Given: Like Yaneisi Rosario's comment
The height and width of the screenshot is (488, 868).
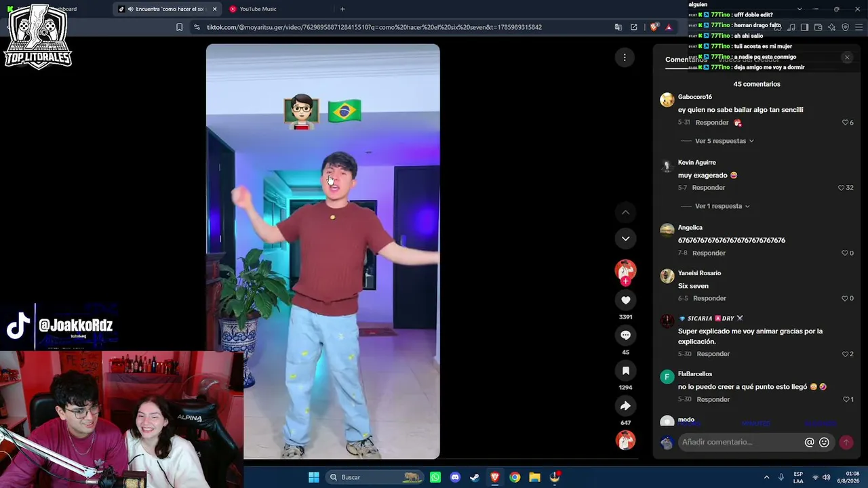Looking at the screenshot, I should [847, 298].
